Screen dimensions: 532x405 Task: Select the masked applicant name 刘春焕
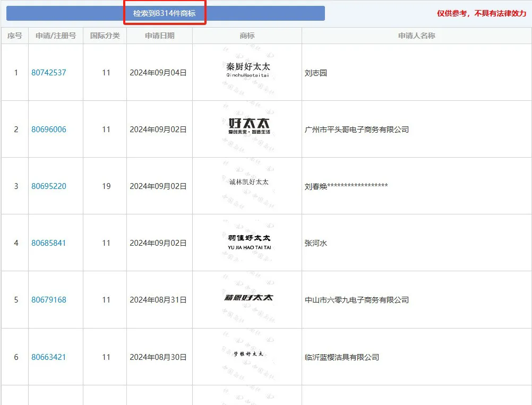(x=346, y=186)
